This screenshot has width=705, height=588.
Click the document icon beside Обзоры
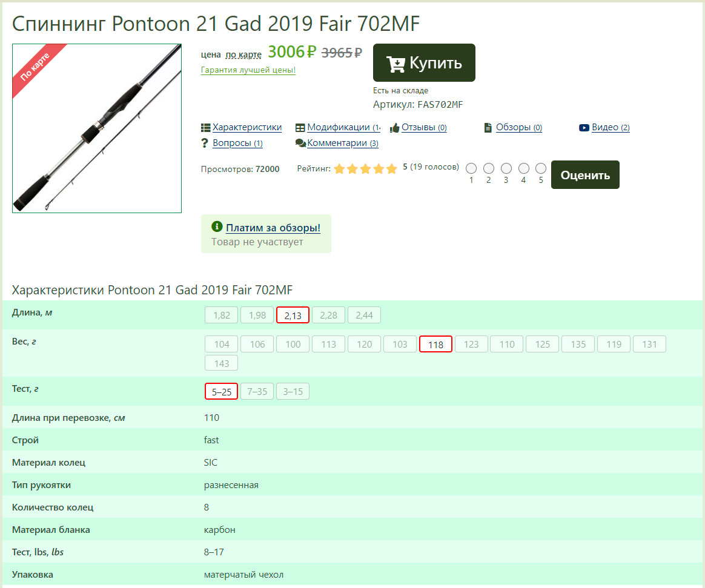(488, 128)
